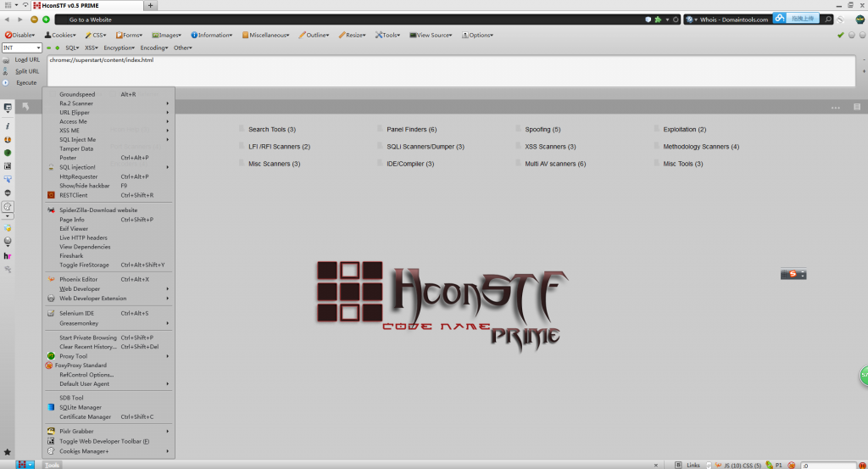Expand the Greasemonkey submenu
Viewport: 868px width, 469px height.
(x=109, y=323)
